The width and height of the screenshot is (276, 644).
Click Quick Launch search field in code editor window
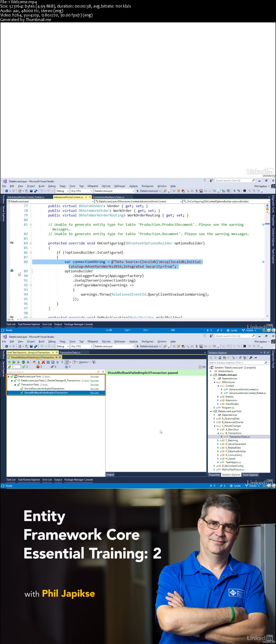[235, 180]
